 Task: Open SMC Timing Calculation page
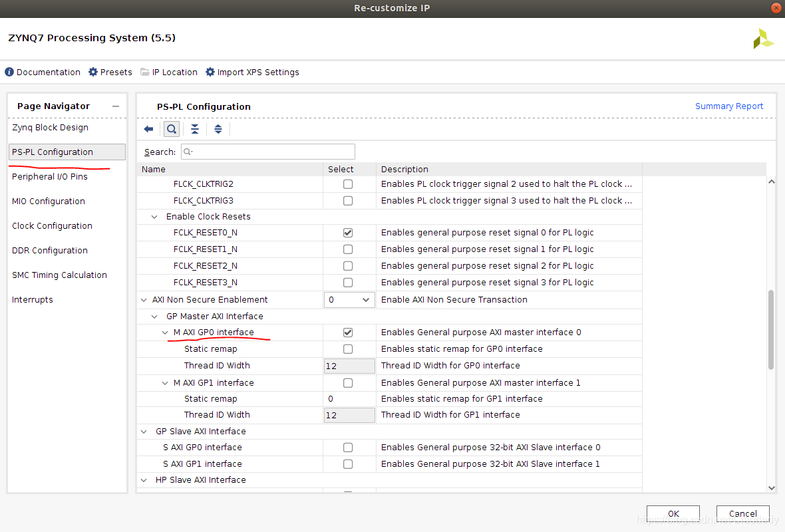click(x=60, y=275)
